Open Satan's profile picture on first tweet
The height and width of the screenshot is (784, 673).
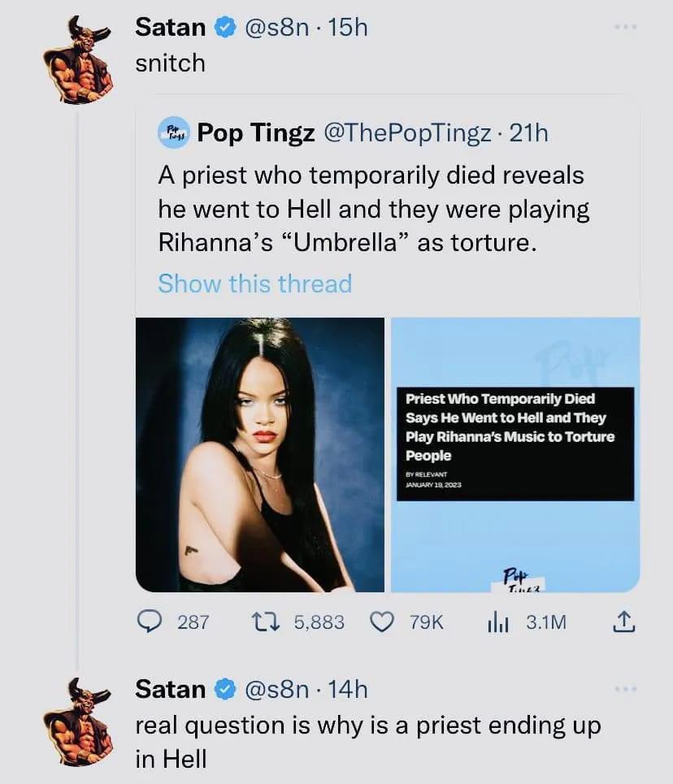[x=78, y=59]
